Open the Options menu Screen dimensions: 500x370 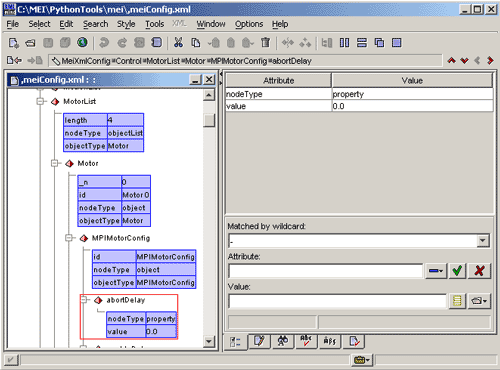249,24
